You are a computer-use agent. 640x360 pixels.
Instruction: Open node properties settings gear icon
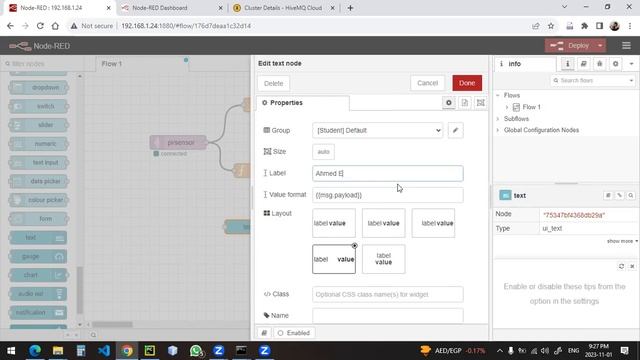(x=449, y=103)
